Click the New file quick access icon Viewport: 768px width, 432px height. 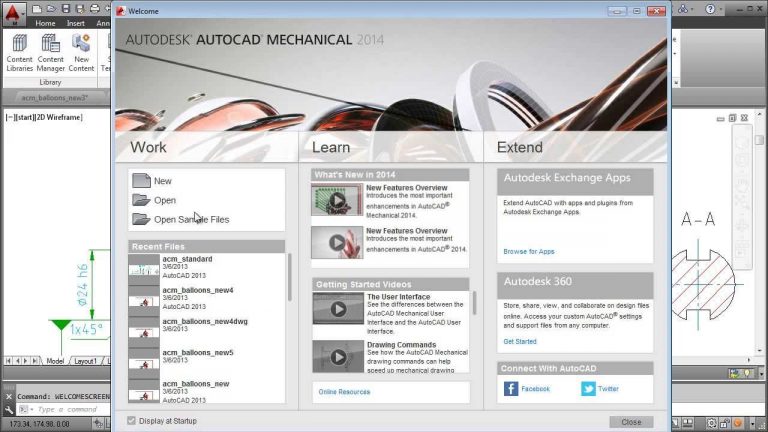coord(37,9)
